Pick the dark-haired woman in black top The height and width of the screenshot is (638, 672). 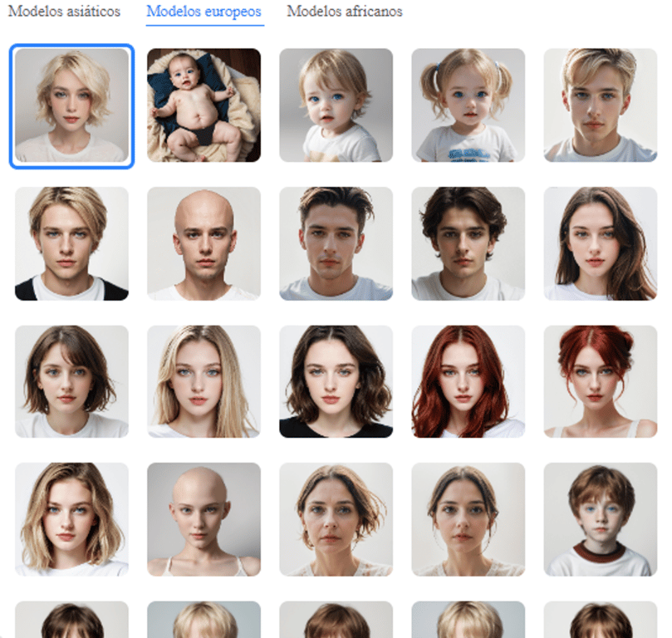pyautogui.click(x=336, y=382)
